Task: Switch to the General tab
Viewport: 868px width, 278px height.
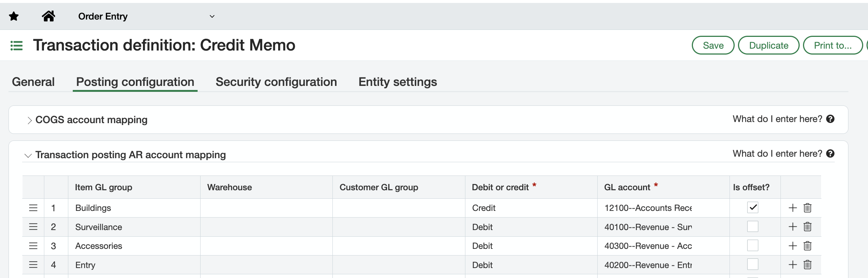Action: click(x=33, y=82)
